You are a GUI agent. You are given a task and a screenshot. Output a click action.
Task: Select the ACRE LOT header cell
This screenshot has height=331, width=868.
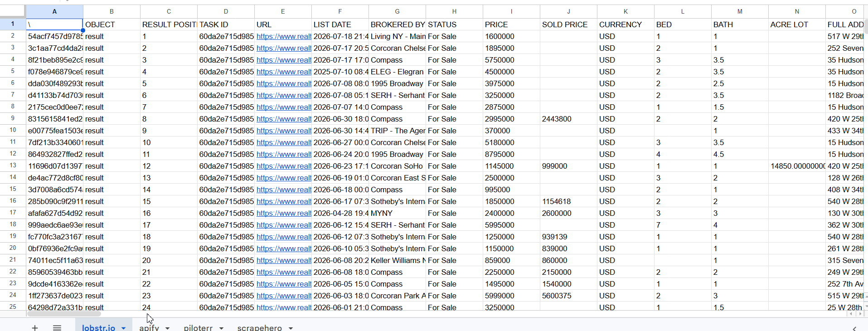[x=797, y=24]
